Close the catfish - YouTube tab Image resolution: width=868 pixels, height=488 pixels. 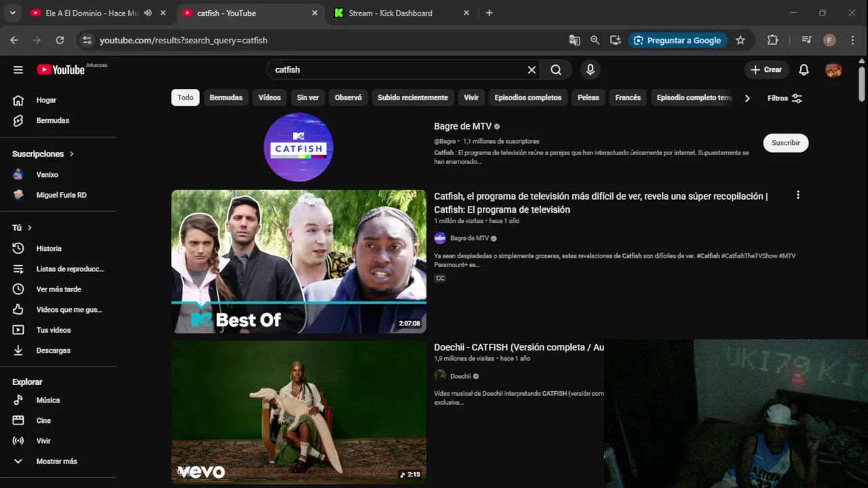tap(315, 13)
